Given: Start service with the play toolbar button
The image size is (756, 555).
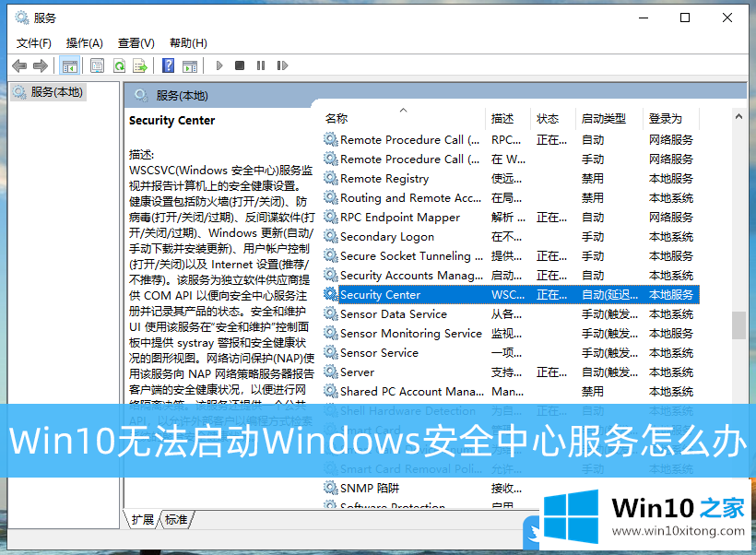Looking at the screenshot, I should tap(219, 65).
